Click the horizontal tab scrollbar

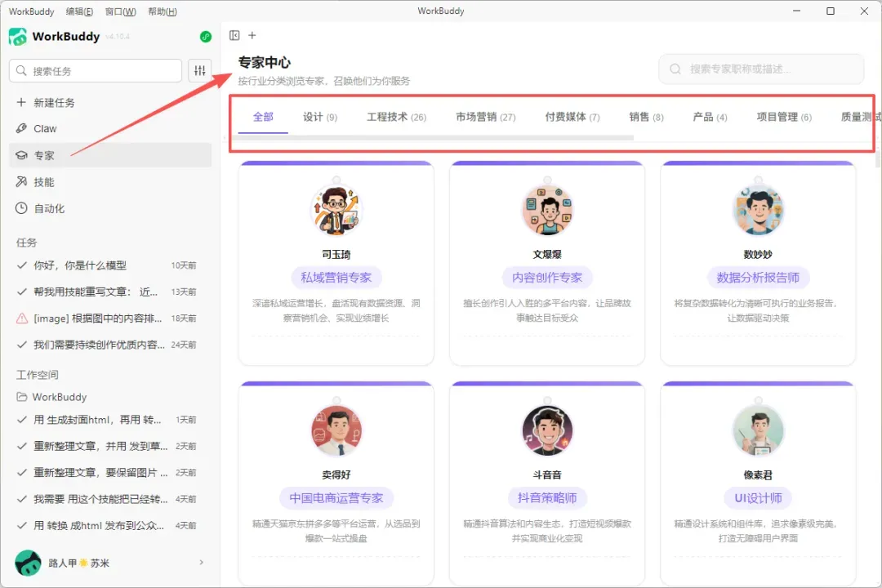click(x=433, y=138)
